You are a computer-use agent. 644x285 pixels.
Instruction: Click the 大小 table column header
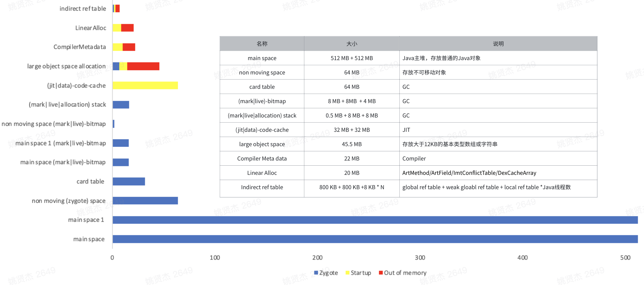352,44
